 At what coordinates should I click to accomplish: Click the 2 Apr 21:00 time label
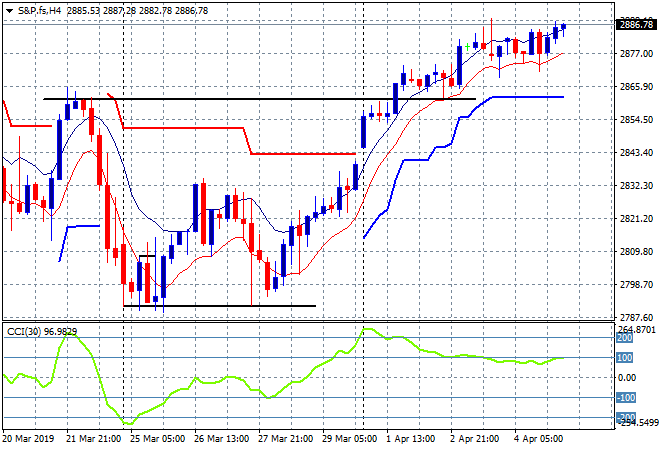pos(474,439)
